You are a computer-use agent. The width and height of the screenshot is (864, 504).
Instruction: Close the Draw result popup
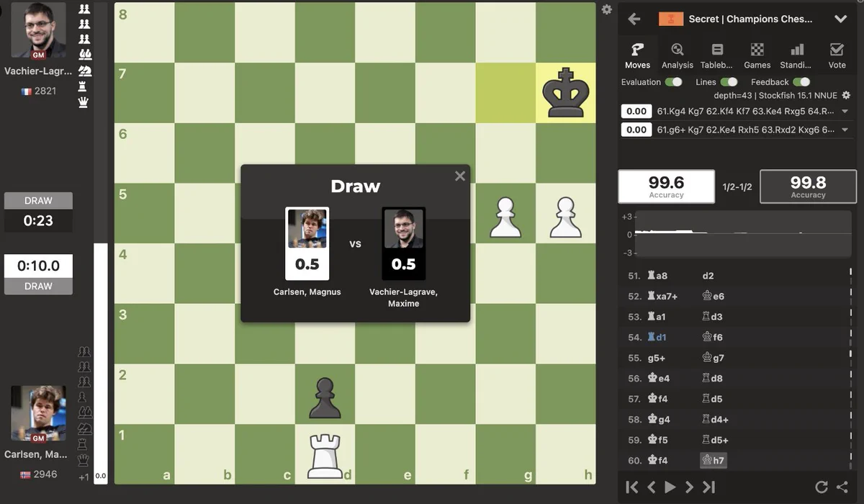460,176
